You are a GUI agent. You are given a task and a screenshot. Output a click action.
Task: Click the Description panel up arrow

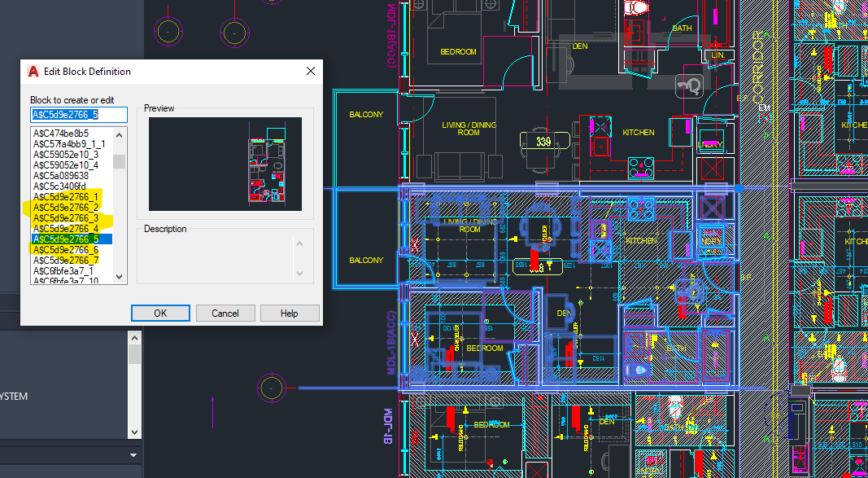299,242
